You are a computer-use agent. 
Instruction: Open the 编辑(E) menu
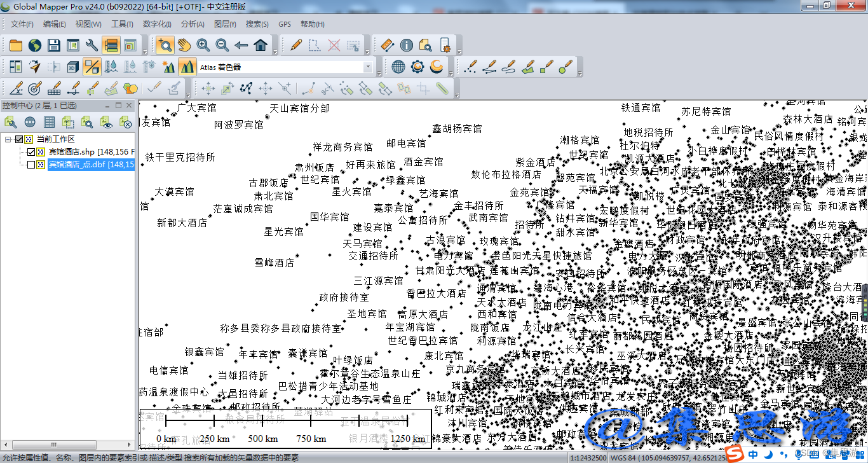click(55, 24)
